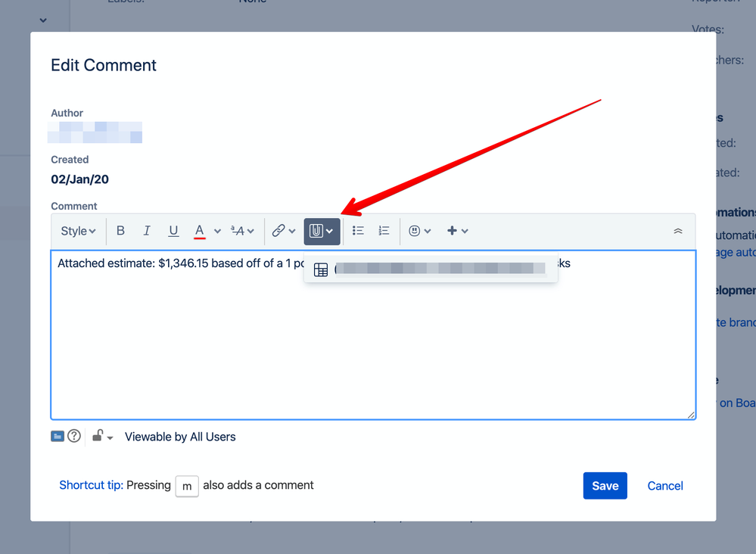Click inside the comment text area
The image size is (756, 554).
[373, 335]
